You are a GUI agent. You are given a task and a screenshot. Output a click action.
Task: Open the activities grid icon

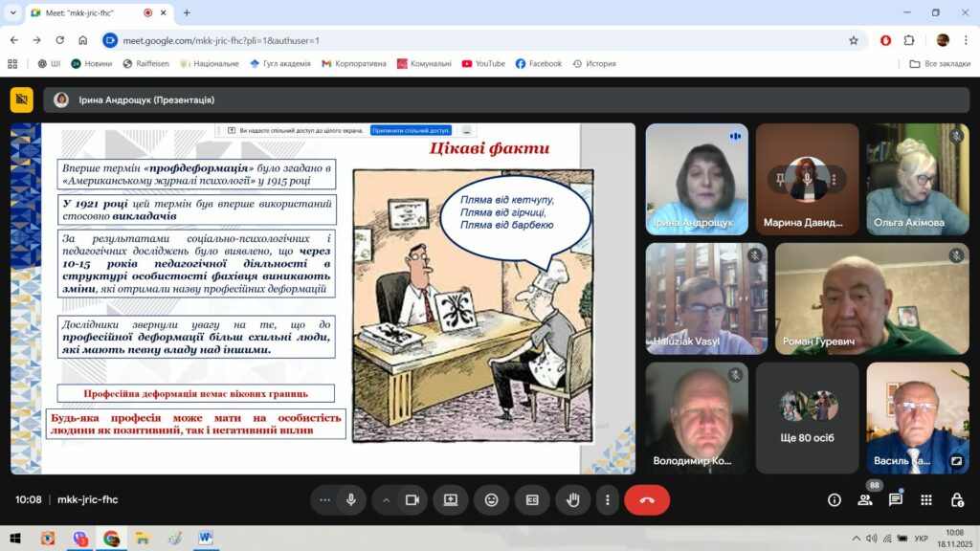926,499
